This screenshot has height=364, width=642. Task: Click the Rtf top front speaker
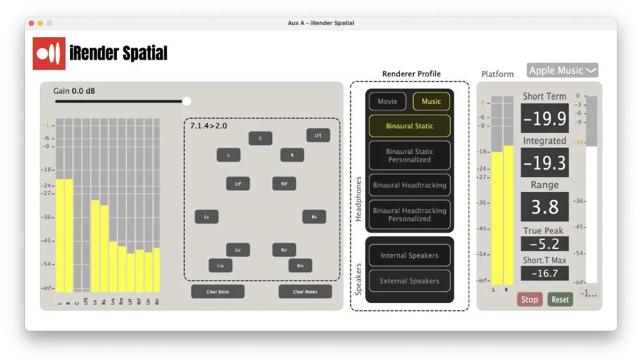click(x=284, y=184)
